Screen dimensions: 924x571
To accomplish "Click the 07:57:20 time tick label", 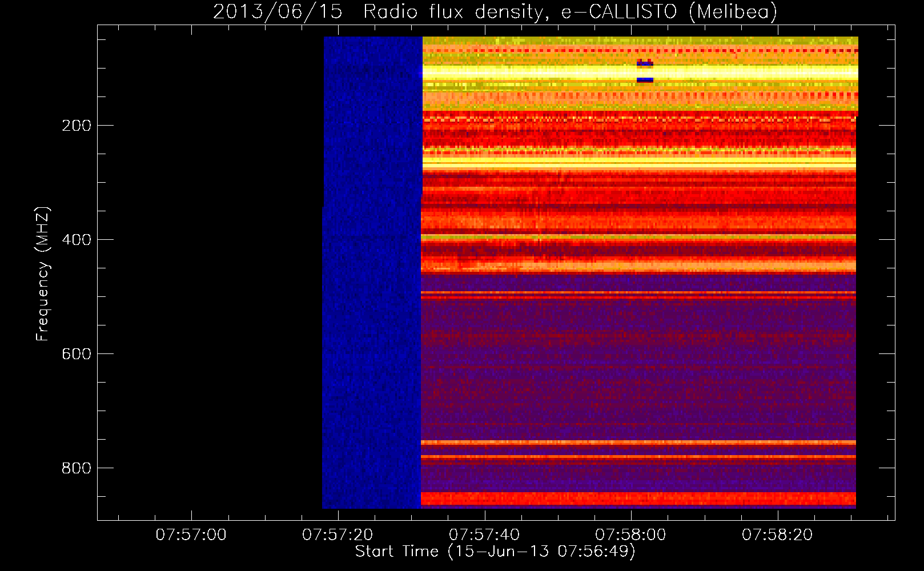I will [x=338, y=535].
